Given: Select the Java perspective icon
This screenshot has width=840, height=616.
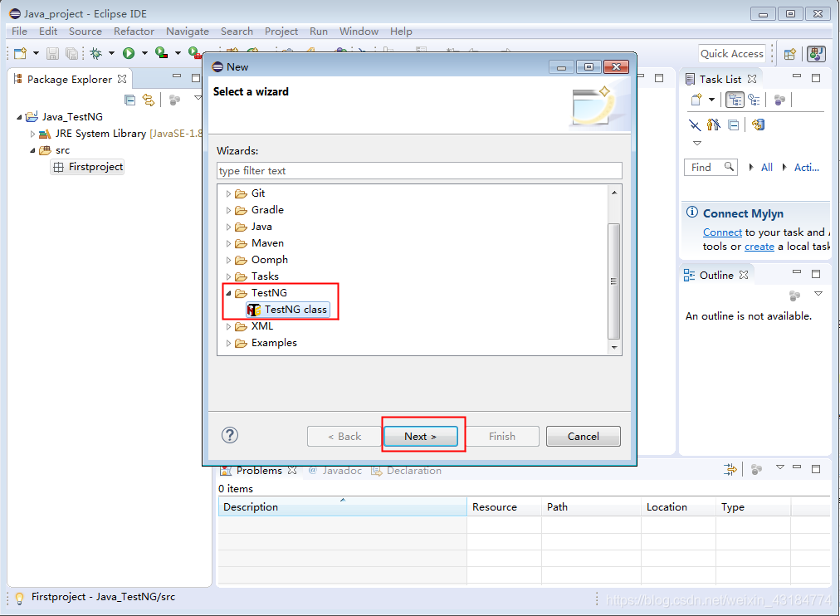Looking at the screenshot, I should point(816,54).
